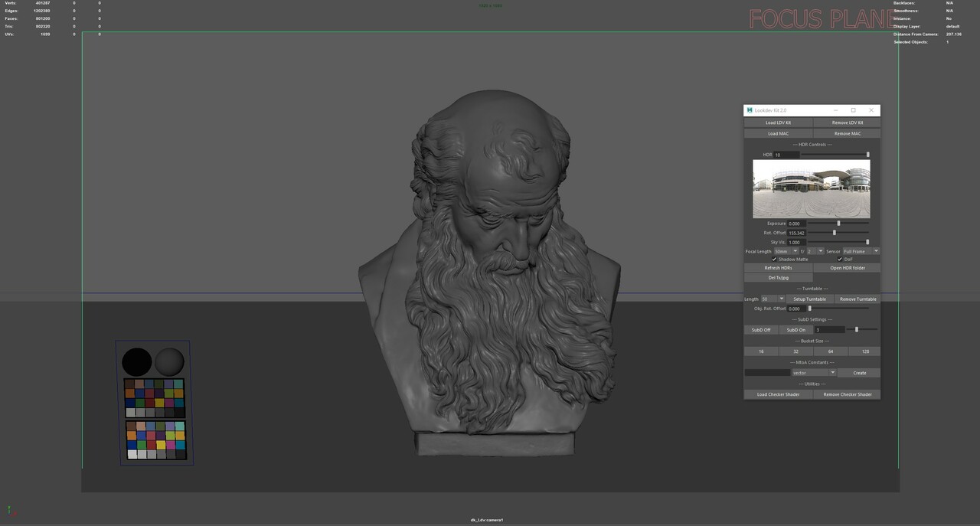Close the Lookdev Kit 2.0 window
980x526 pixels.
click(x=871, y=110)
